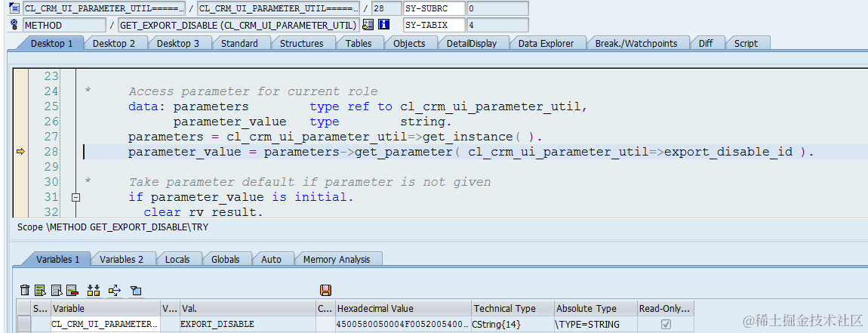Open the Tables tab
The width and height of the screenshot is (868, 333).
359,43
